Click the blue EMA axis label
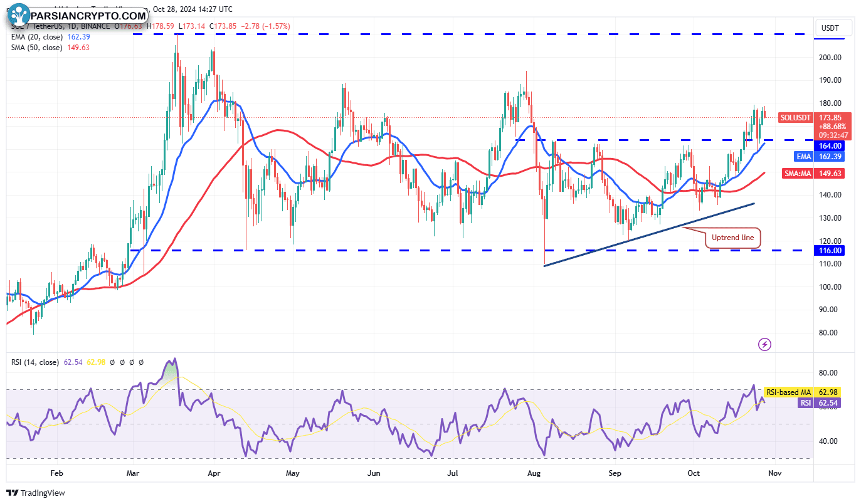861x504 pixels. tap(803, 156)
